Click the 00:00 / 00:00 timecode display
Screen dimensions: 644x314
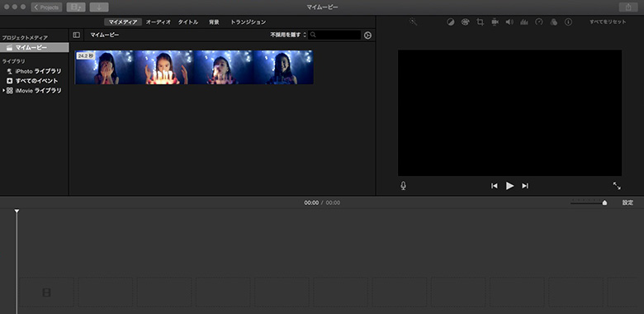pyautogui.click(x=322, y=202)
